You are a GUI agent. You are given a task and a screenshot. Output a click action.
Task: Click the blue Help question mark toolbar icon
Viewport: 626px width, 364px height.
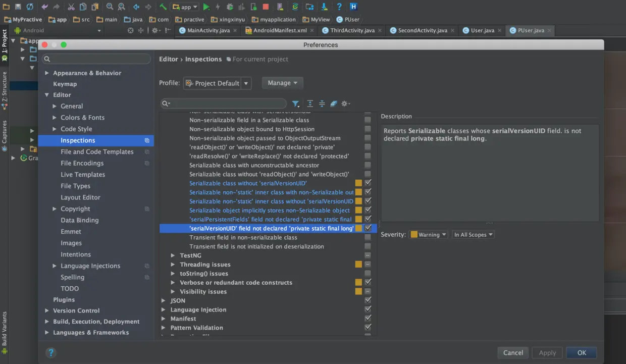pyautogui.click(x=339, y=7)
